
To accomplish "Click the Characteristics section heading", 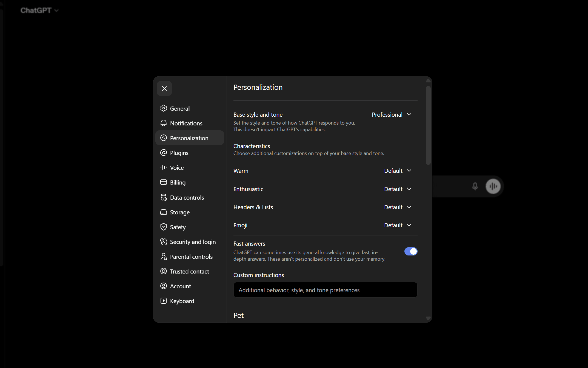I will point(252,146).
